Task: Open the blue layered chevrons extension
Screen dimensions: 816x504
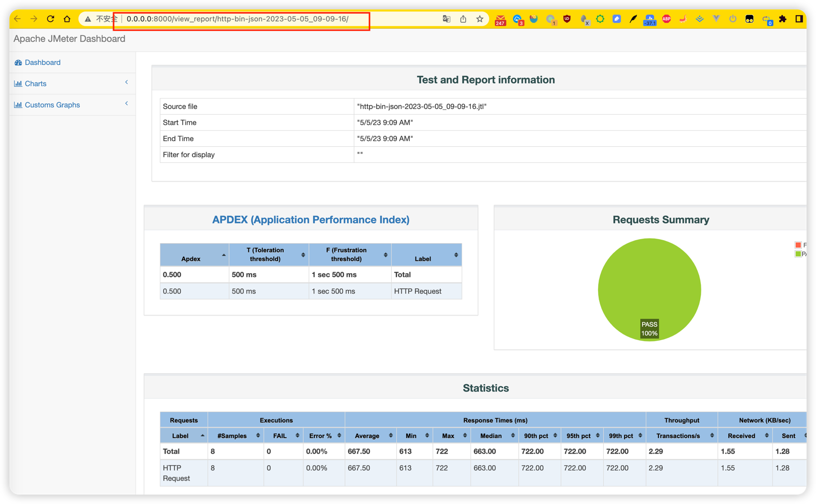Action: [700, 19]
